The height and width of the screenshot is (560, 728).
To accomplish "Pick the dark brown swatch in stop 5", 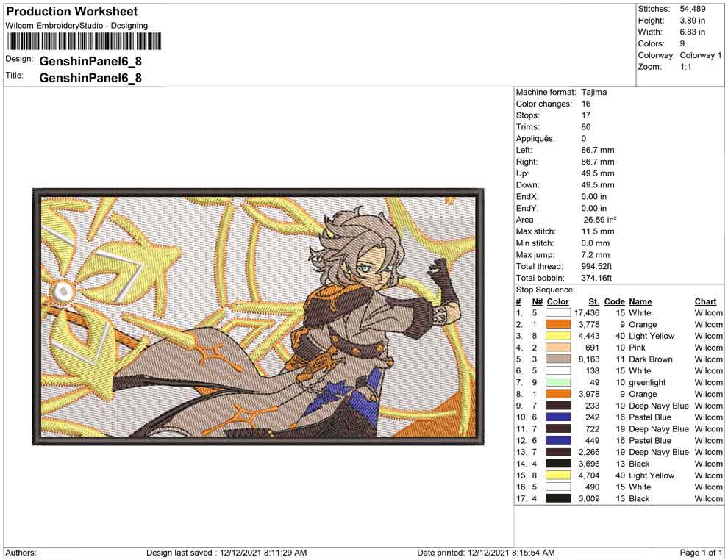I will click(558, 359).
